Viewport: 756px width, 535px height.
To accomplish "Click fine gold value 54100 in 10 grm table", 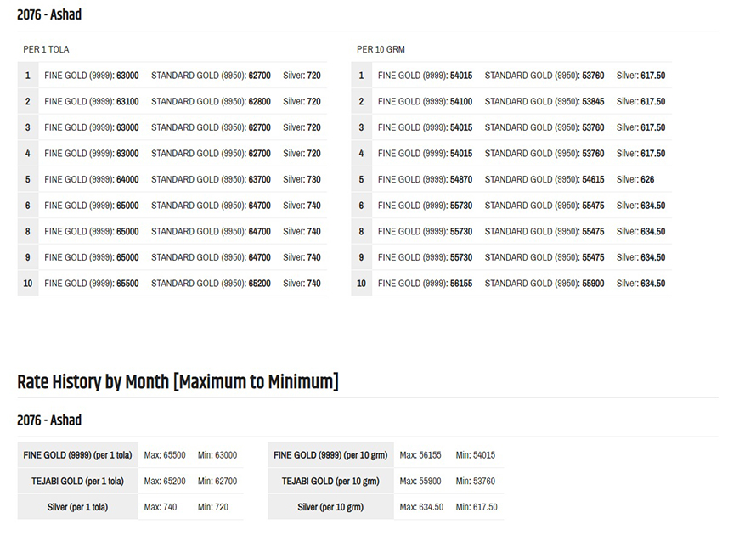I will [461, 101].
